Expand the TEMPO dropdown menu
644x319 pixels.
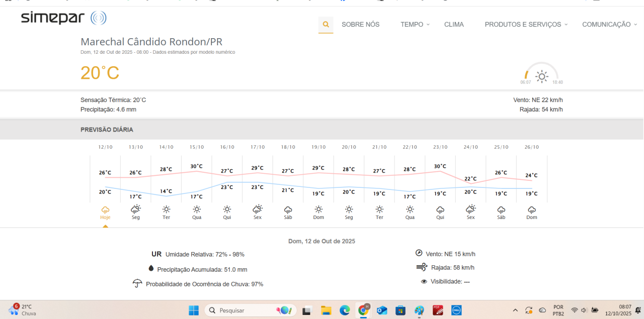point(415,24)
